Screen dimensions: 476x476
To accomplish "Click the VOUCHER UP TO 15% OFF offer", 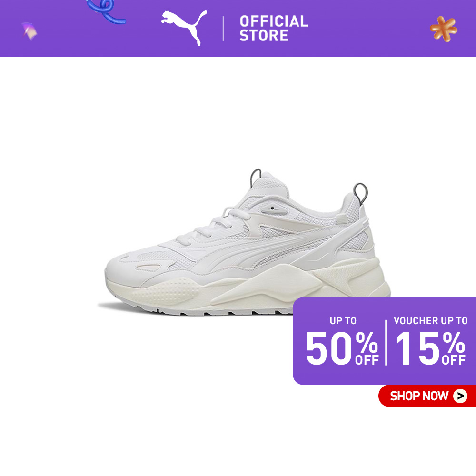I will [x=430, y=341].
